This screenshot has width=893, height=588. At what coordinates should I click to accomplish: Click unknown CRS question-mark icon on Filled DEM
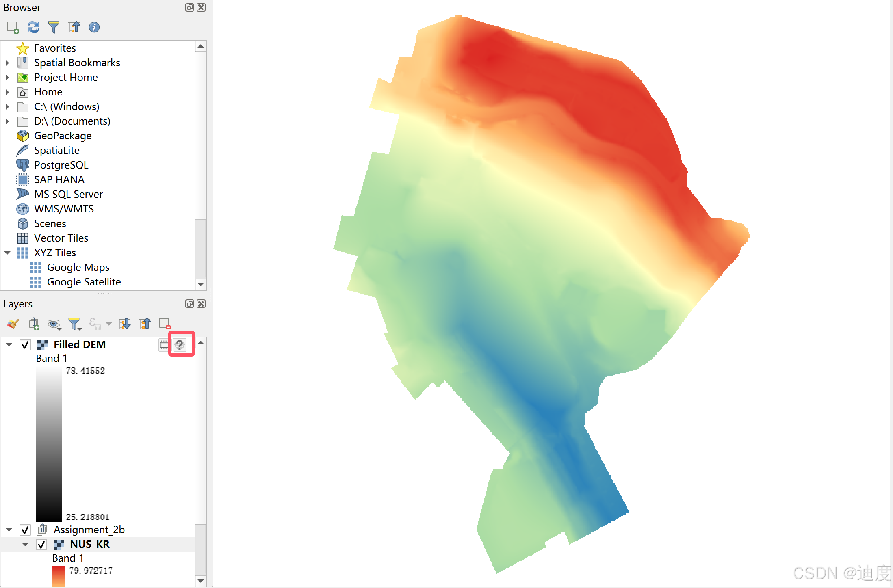click(x=180, y=345)
